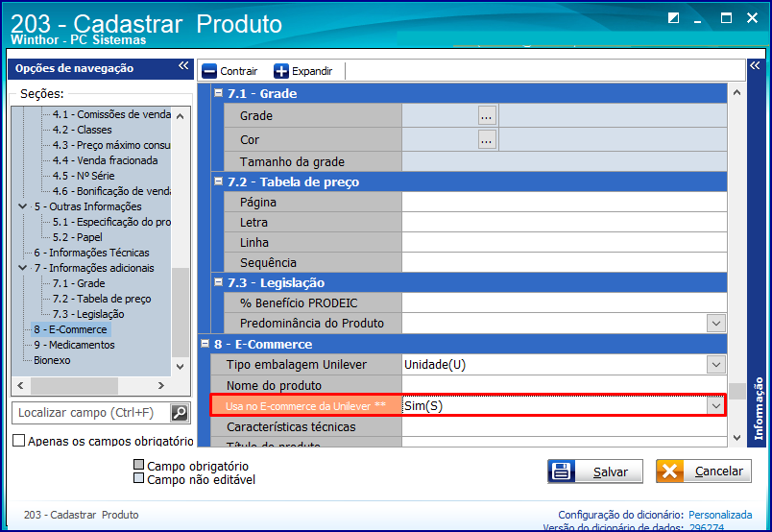Collapse 7 - Informações adicionais tree node
The image size is (772, 532).
(22, 268)
